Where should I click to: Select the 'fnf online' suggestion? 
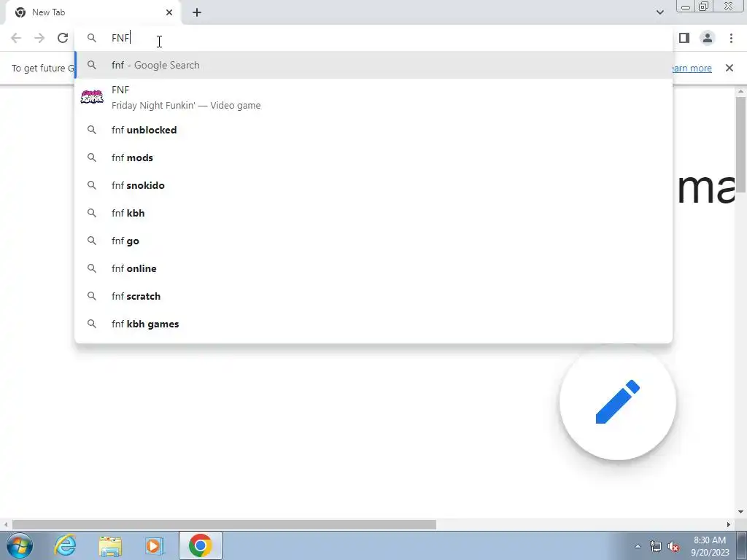[x=373, y=268]
